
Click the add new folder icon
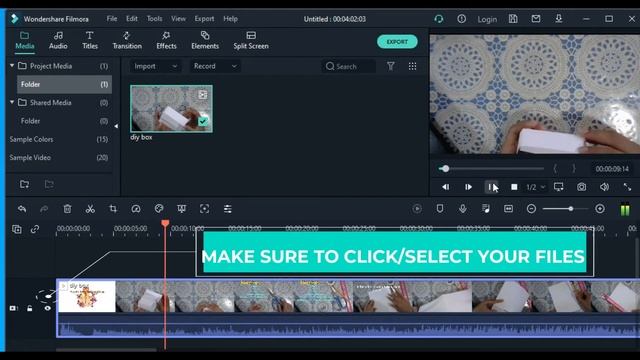point(24,184)
